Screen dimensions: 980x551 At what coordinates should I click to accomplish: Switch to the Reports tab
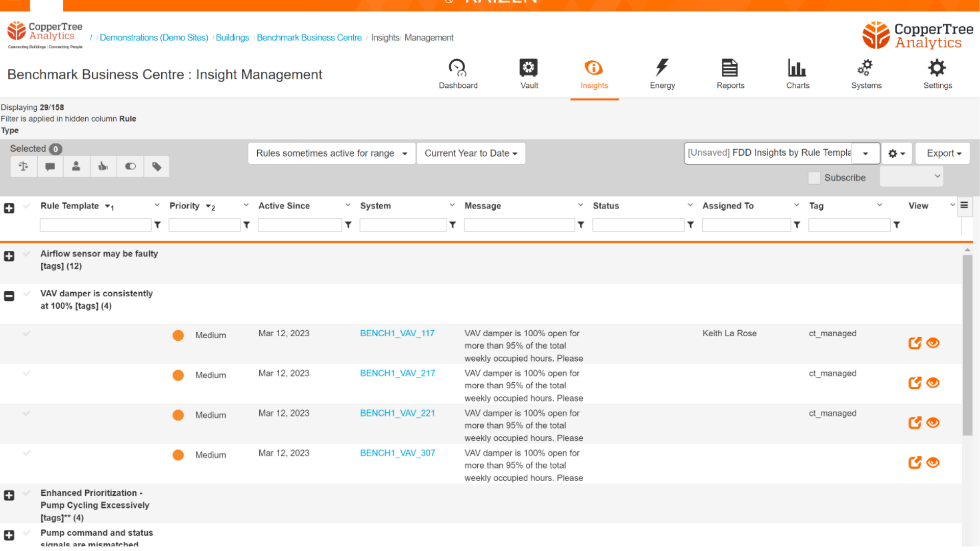(x=730, y=74)
